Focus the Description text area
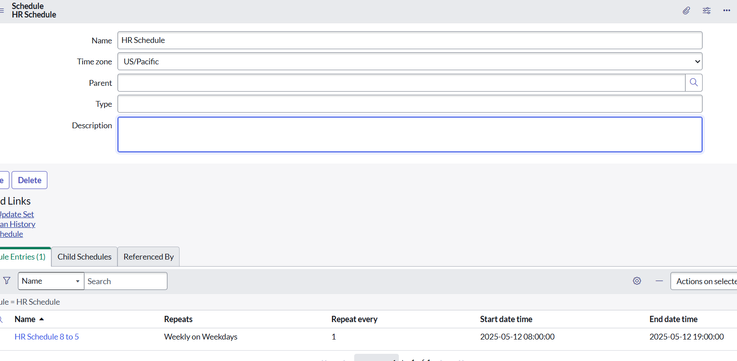Image resolution: width=737 pixels, height=361 pixels. pos(410,134)
